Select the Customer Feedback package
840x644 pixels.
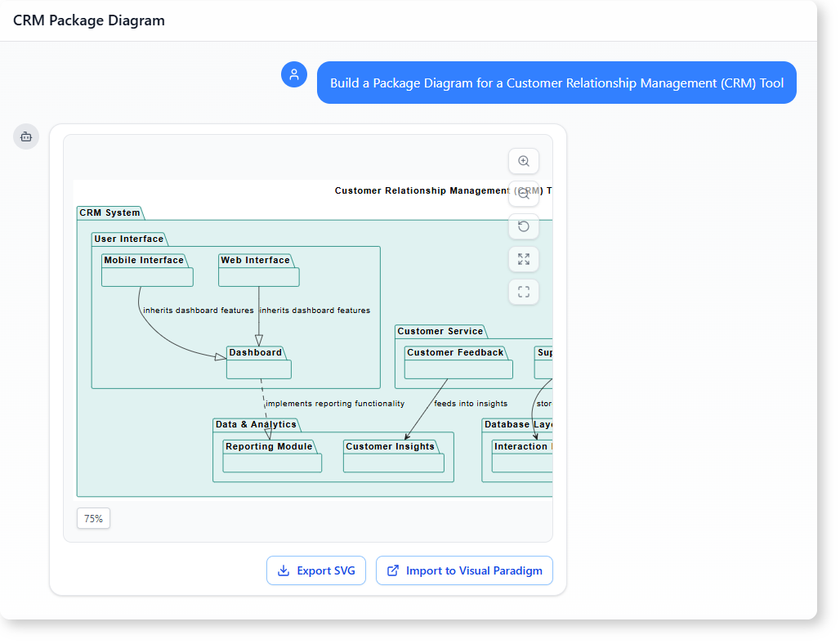pos(458,363)
